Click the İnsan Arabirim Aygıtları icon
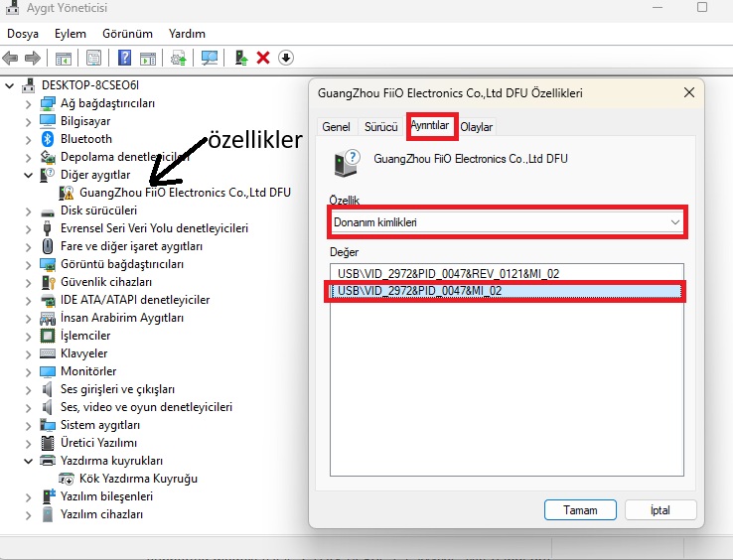The width and height of the screenshot is (733, 560). (48, 319)
